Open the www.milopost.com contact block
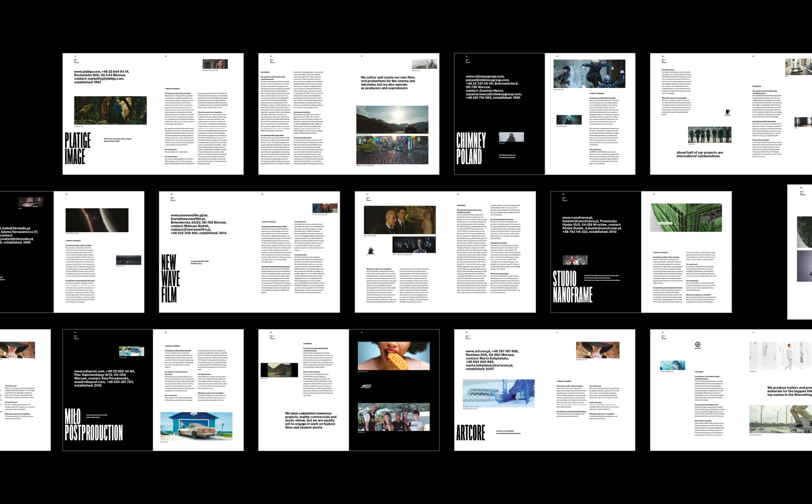 point(104,378)
